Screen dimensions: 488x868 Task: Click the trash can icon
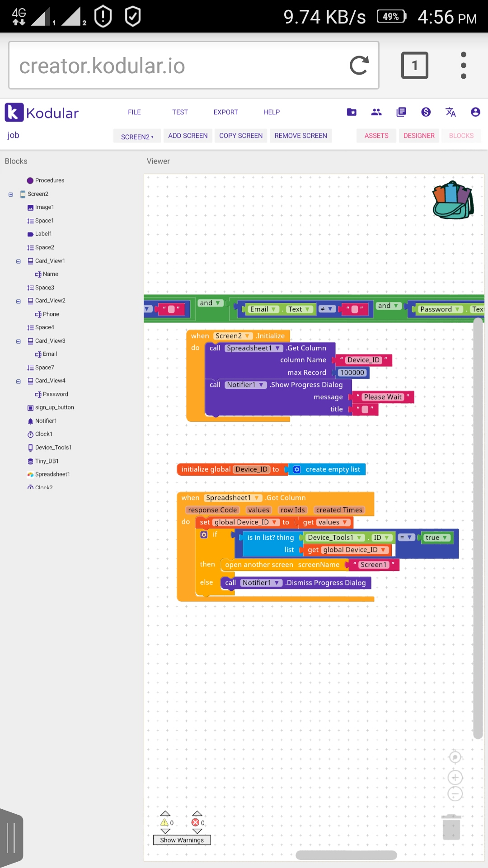tap(451, 827)
